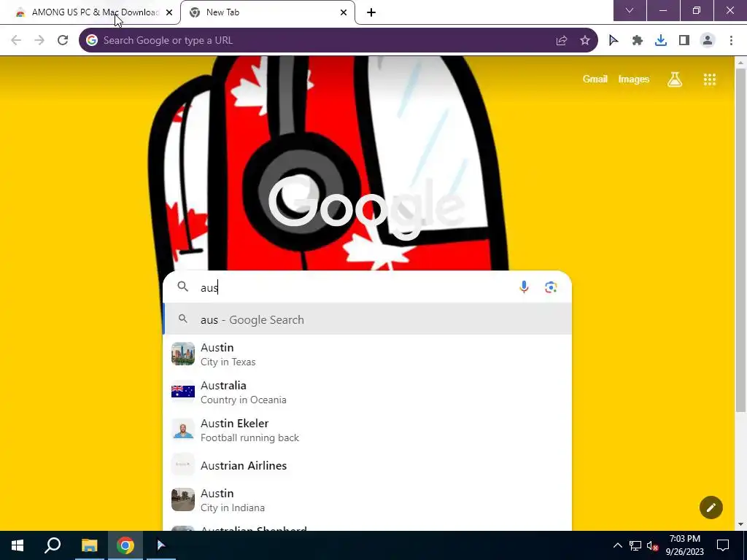Click the Chrome icon in the taskbar
Viewport: 747px width, 560px height.
coord(125,545)
